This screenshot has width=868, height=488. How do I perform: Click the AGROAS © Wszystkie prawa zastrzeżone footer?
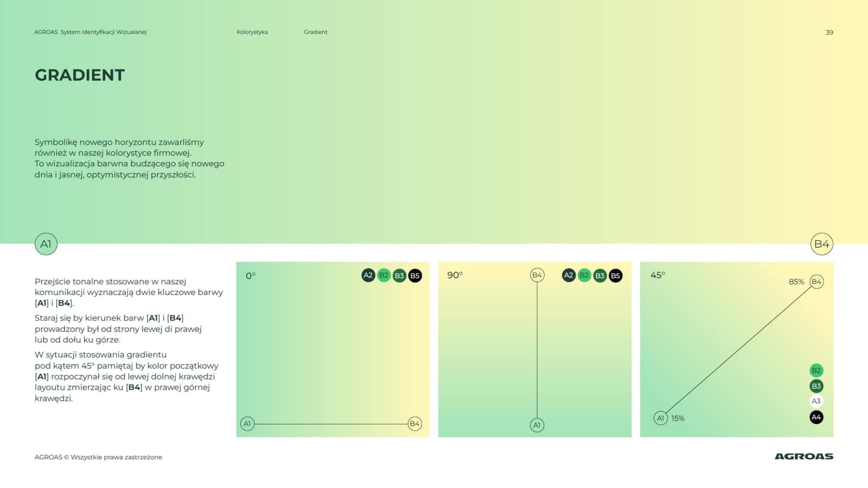coord(98,457)
